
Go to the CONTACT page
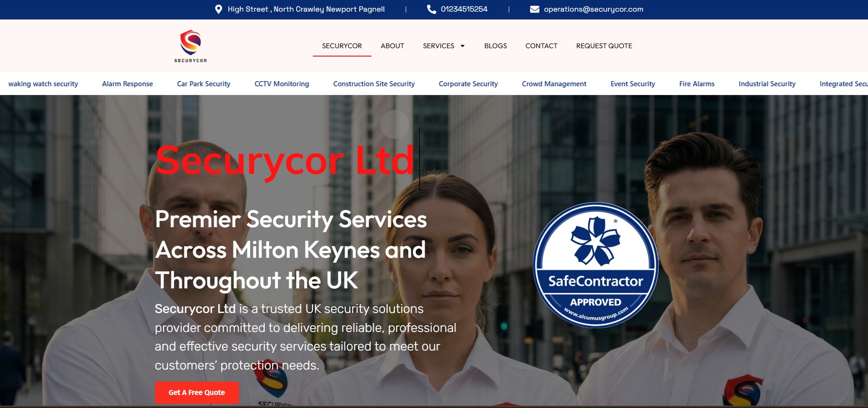tap(541, 46)
